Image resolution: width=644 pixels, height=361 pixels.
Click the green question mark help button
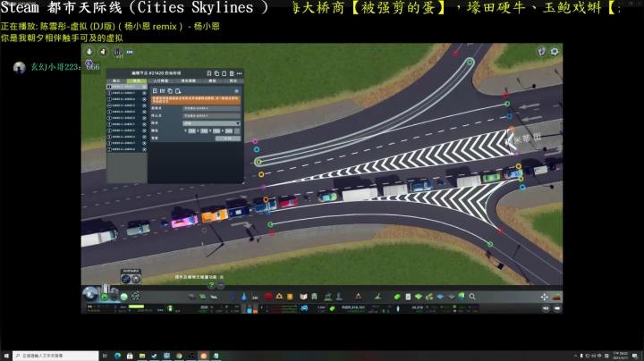(x=211, y=285)
